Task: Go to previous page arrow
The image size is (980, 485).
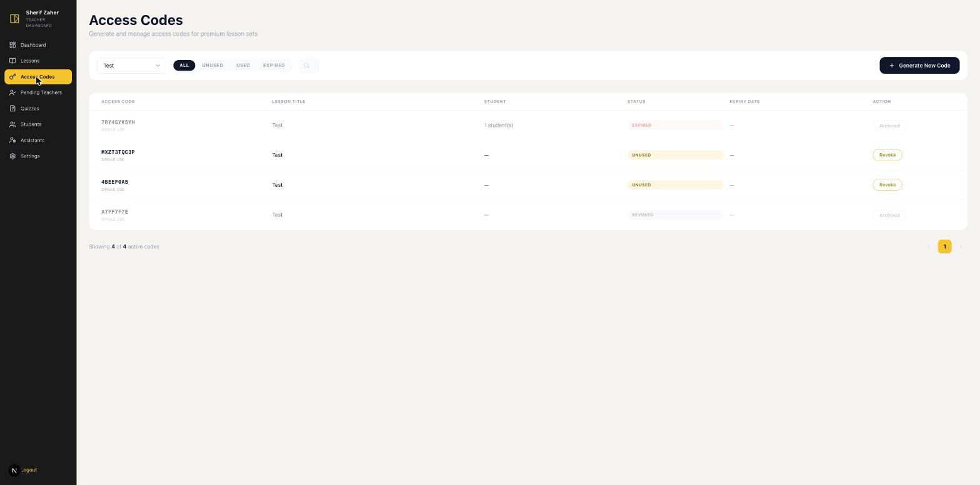Action: tap(929, 247)
